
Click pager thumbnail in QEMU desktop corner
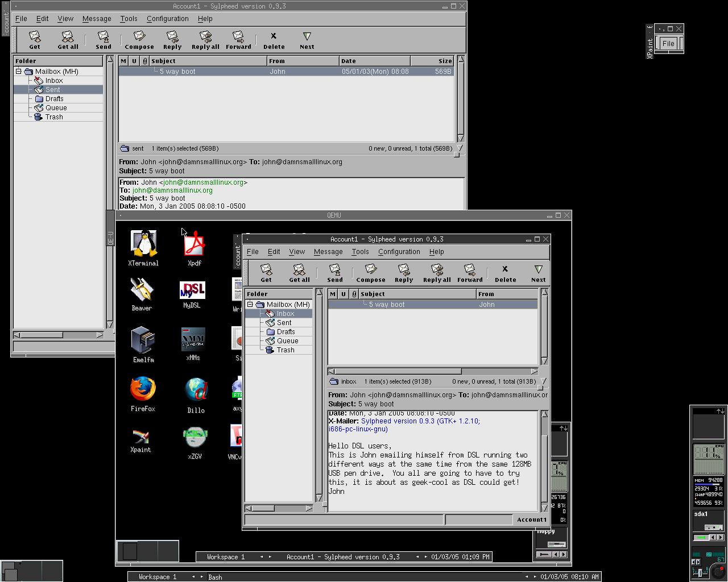click(148, 551)
